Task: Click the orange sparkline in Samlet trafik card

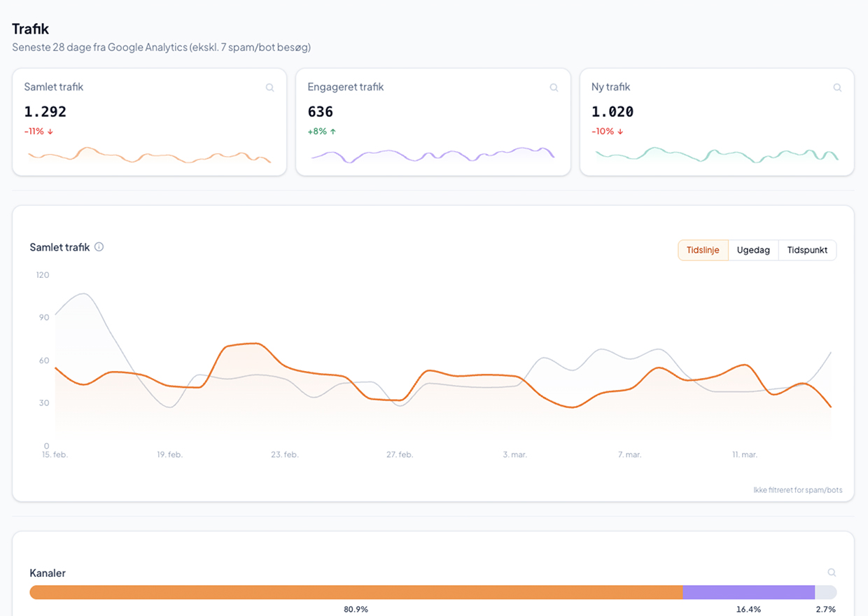Action: click(149, 155)
